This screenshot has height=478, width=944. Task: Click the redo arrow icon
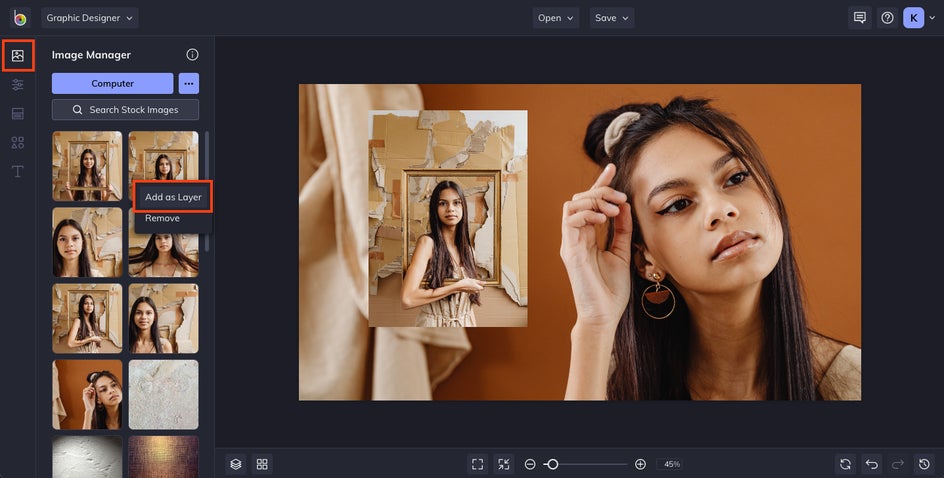[898, 464]
